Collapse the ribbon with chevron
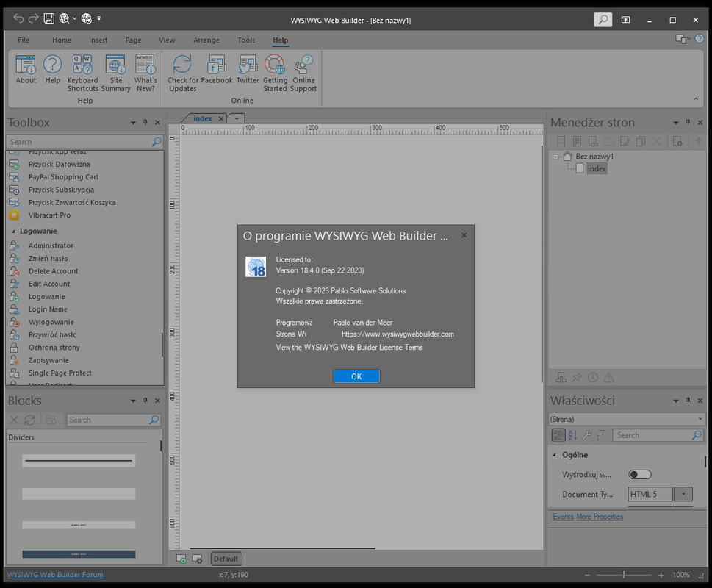The image size is (712, 588). tap(696, 98)
